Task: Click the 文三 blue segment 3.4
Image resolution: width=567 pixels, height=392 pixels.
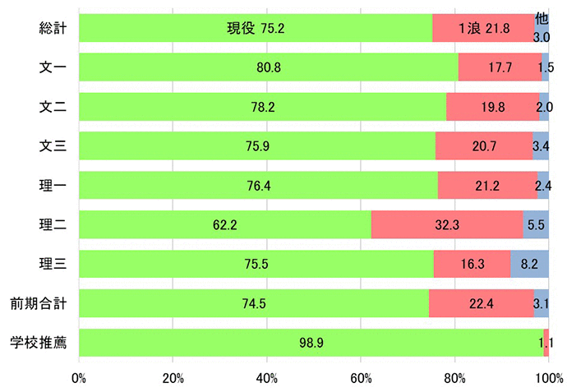Action: (x=541, y=145)
